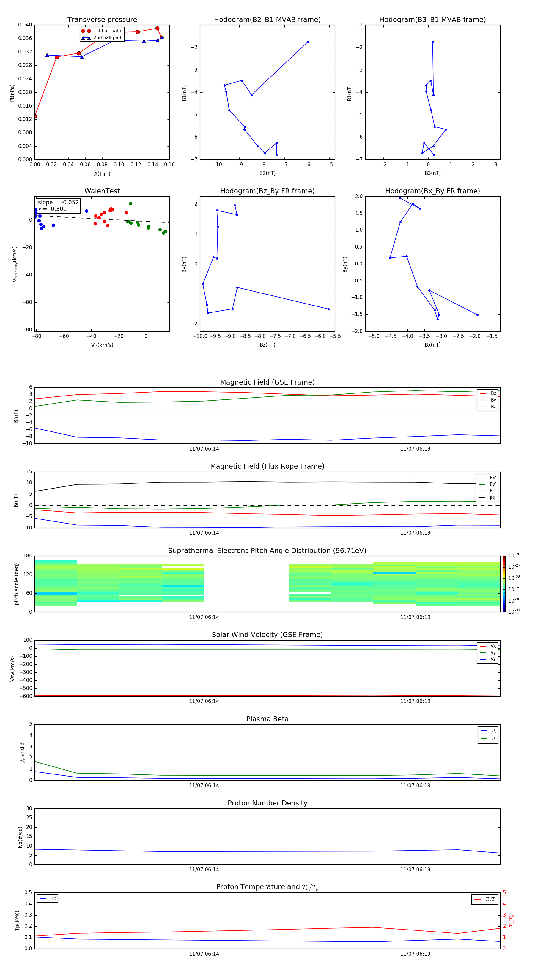Click the 'B2(nT)' x-axis label
Screen dimensions: 535x980
[x=267, y=173]
